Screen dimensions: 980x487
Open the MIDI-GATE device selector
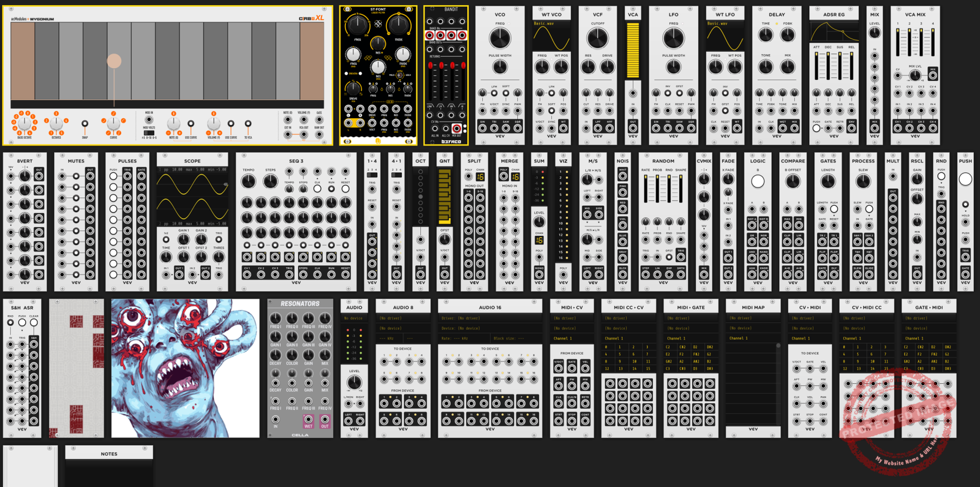click(x=690, y=328)
